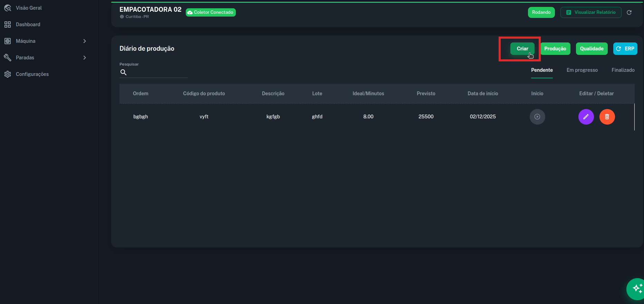Click the Produção button
Image resolution: width=644 pixels, height=304 pixels.
click(555, 49)
